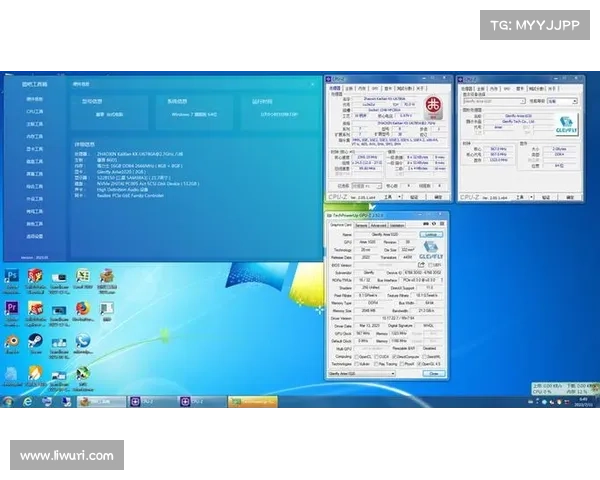Click GPU-Z BIOS share/export icon
600x480 pixels.
click(x=421, y=264)
